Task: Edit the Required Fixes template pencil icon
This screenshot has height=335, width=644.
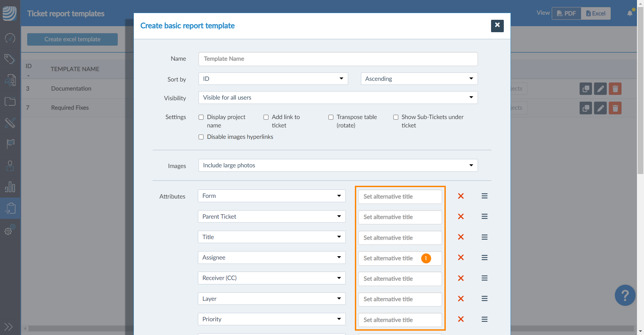Action: click(x=600, y=108)
